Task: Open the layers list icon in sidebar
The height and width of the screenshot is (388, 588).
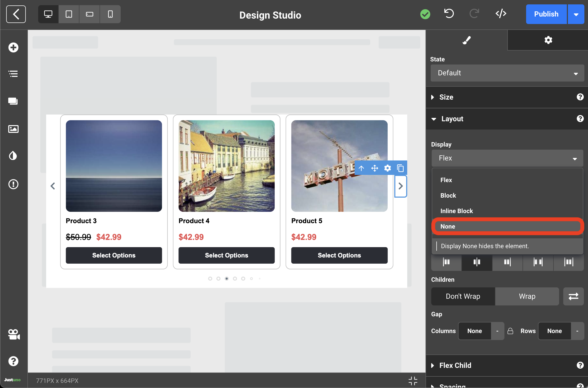Action: [13, 74]
